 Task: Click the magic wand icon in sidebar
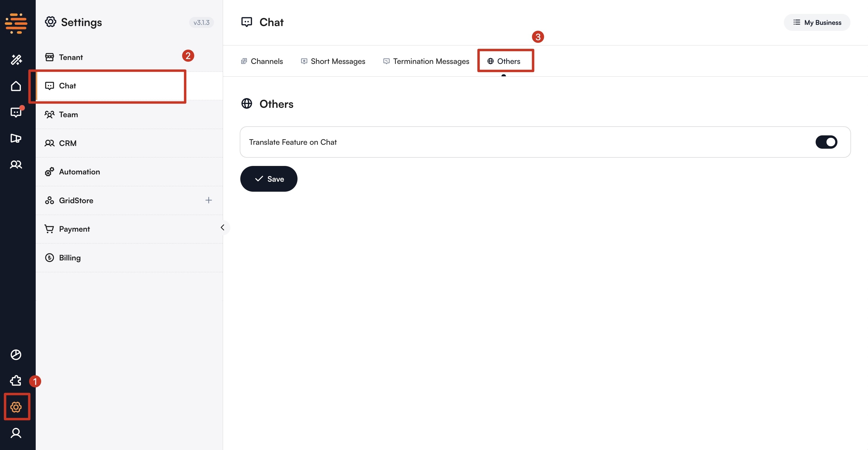point(16,60)
